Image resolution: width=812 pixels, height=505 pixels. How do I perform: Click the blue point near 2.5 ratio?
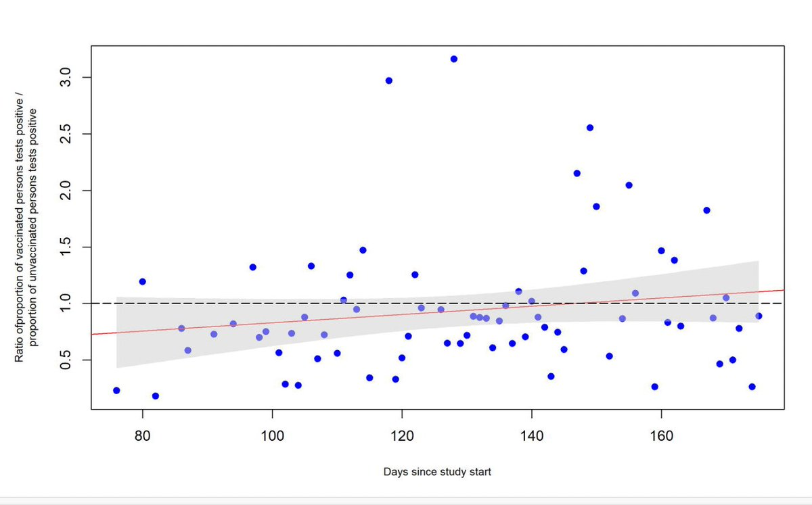590,128
